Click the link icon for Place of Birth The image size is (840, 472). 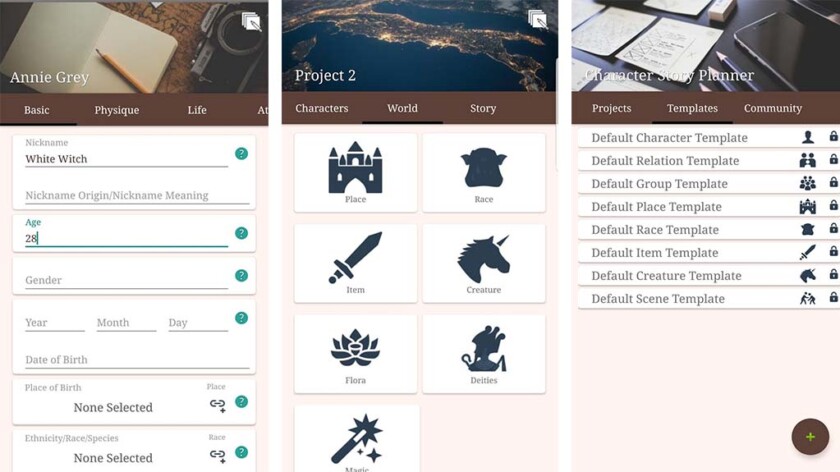(x=218, y=404)
